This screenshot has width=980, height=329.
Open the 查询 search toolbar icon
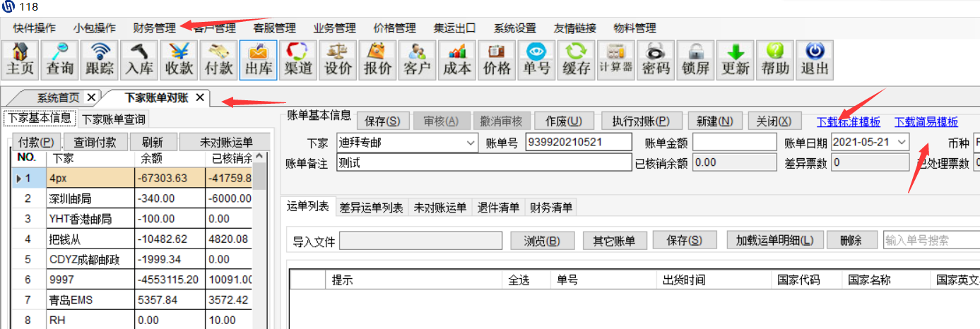click(60, 59)
